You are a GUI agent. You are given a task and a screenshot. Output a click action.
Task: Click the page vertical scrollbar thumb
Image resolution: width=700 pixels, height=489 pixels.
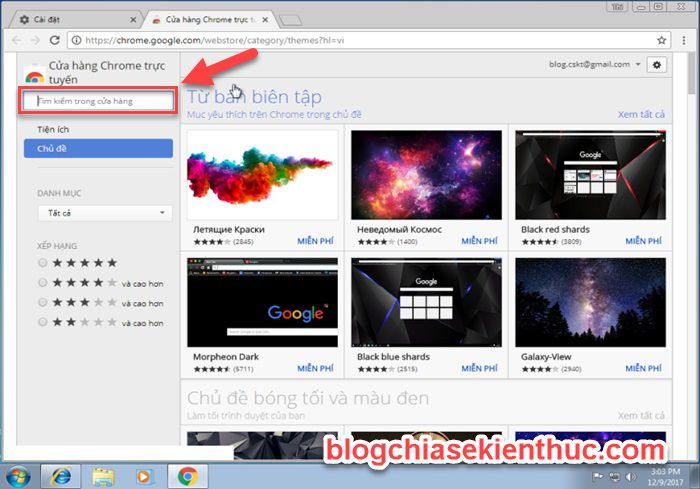[692, 73]
